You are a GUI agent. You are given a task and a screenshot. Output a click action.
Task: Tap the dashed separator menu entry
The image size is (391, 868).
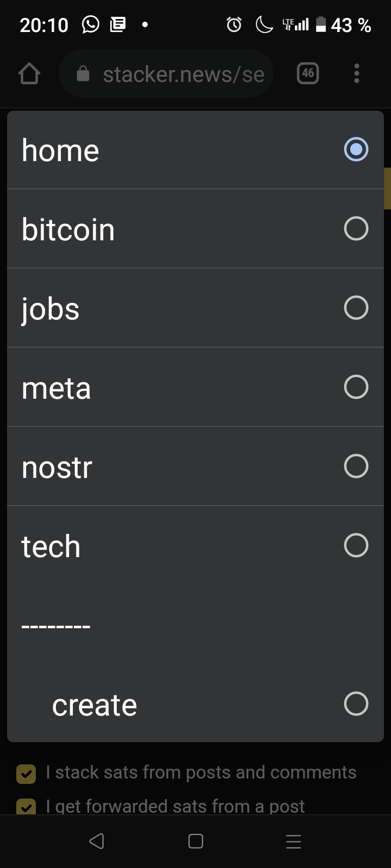click(x=56, y=626)
